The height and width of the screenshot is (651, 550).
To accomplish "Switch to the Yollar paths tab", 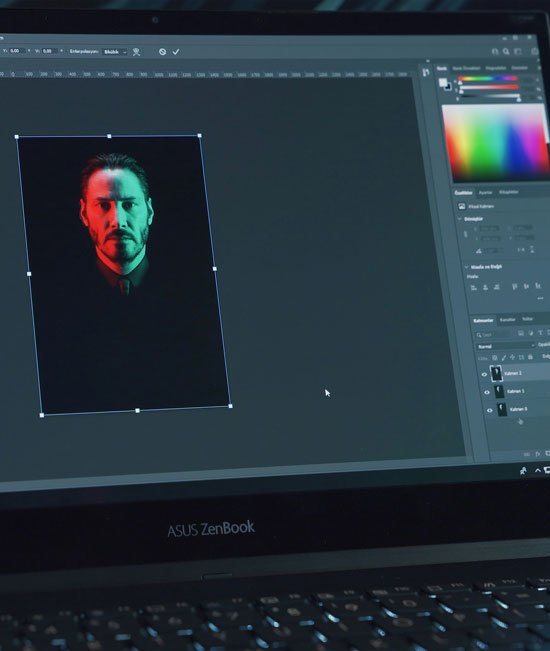I will point(527,319).
